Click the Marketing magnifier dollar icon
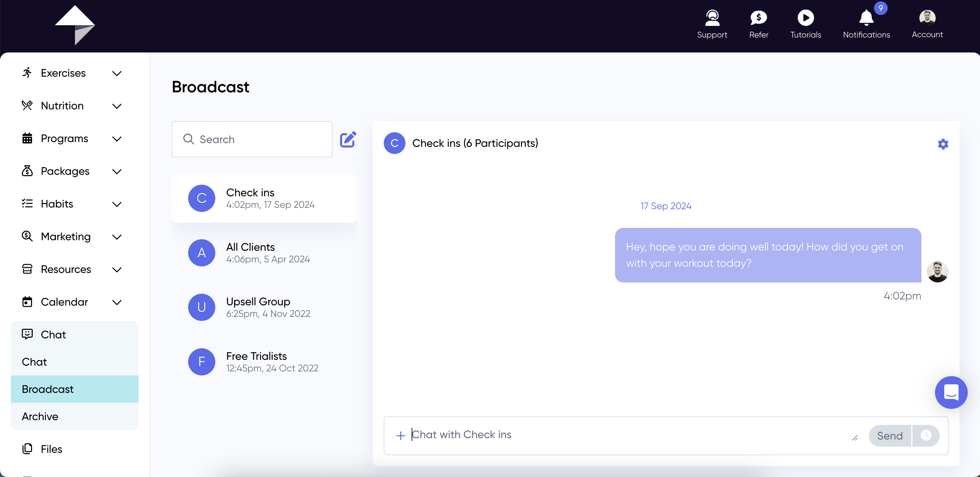The width and height of the screenshot is (980, 477). point(27,236)
